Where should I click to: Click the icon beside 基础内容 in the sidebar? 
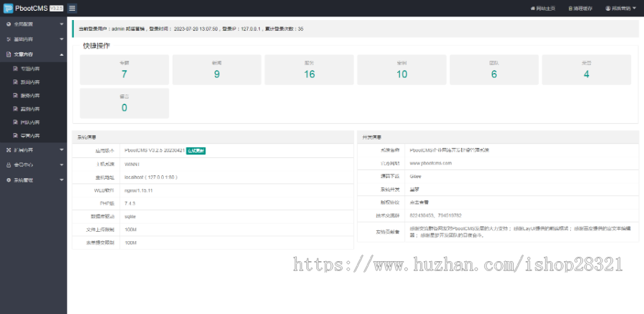(9, 39)
